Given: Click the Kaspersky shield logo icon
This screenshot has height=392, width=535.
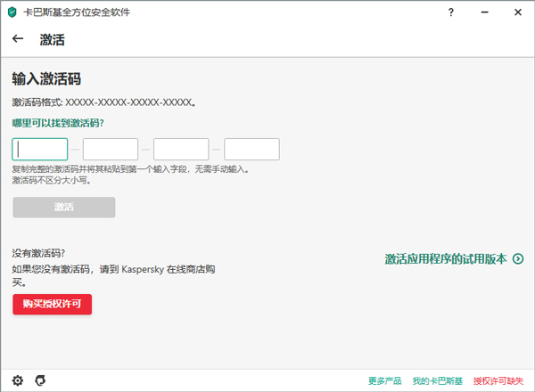Looking at the screenshot, I should coord(12,12).
